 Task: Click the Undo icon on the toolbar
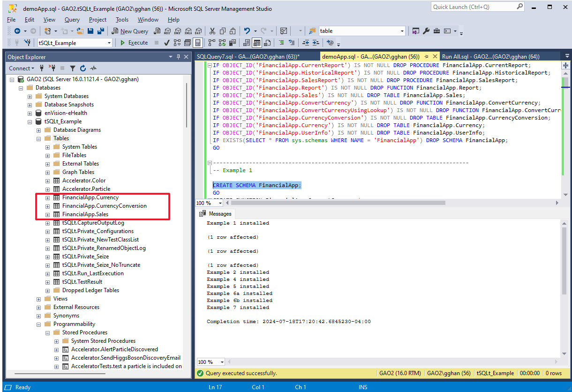coord(247,31)
